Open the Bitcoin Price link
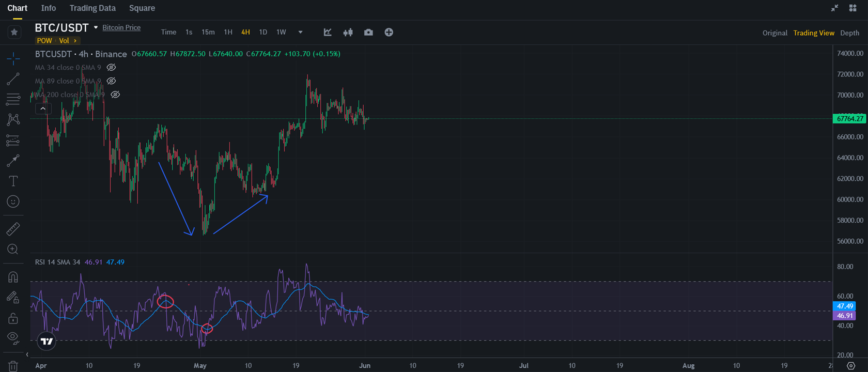 click(x=121, y=27)
